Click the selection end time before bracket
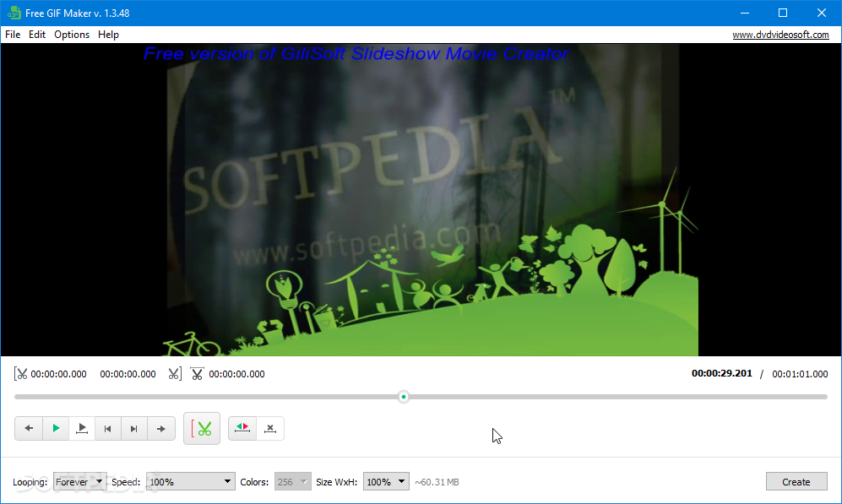 coord(128,374)
